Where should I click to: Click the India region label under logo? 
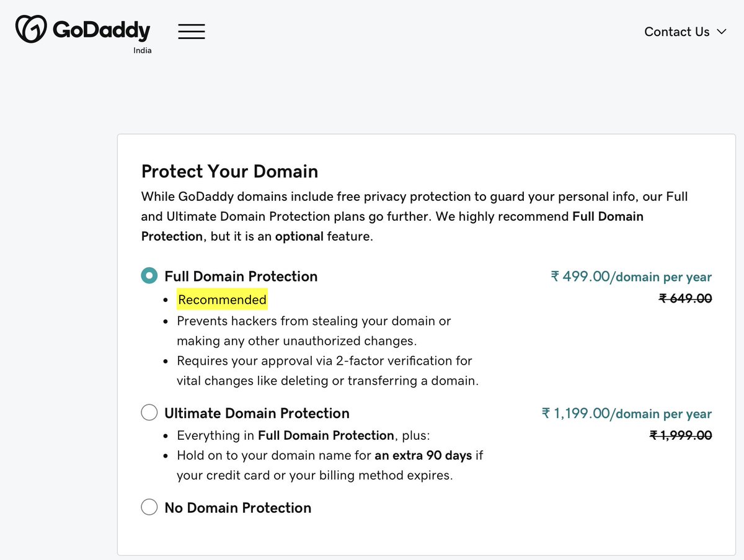[x=143, y=51]
